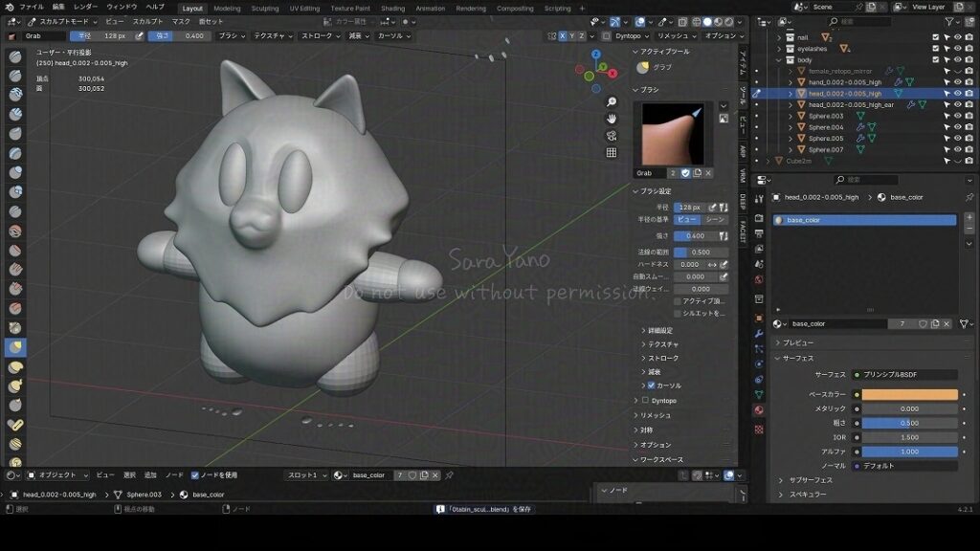
Task: Hide Sphere.003 using its eye icon
Action: tap(958, 117)
